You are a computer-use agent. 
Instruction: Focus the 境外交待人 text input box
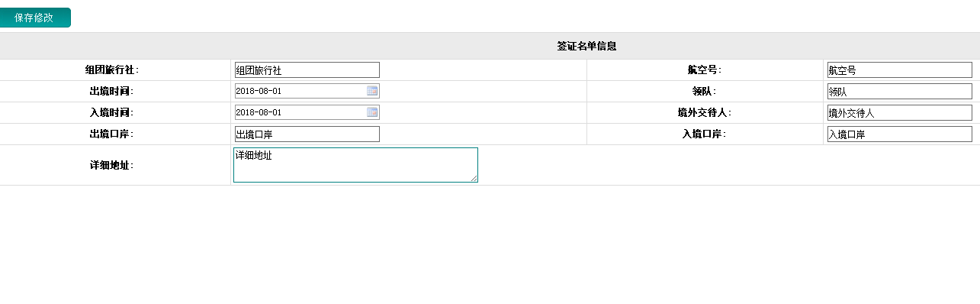tap(899, 112)
